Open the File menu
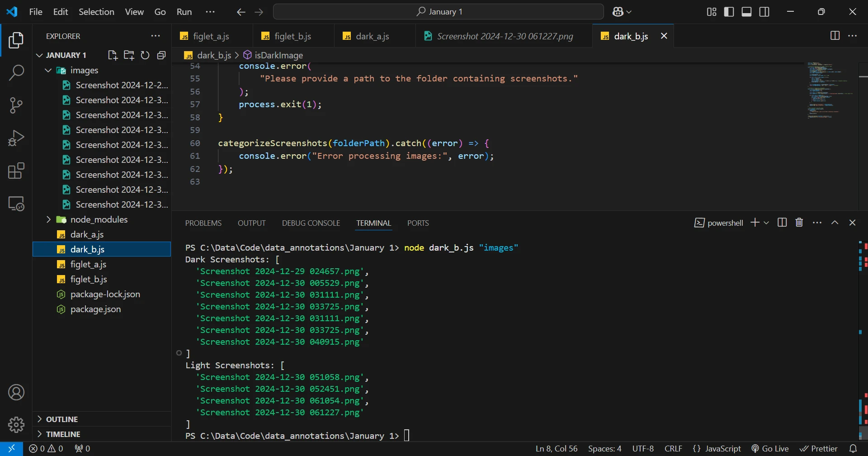 pos(36,12)
